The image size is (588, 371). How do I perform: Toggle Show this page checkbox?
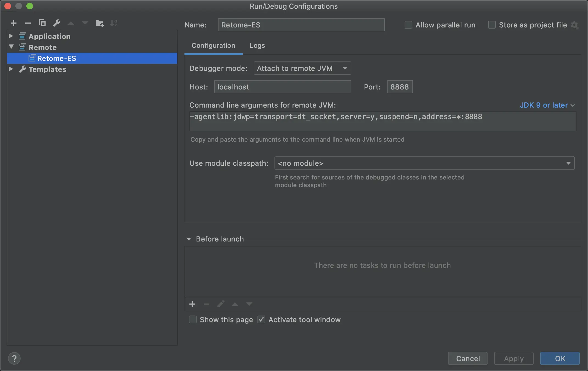click(x=193, y=320)
